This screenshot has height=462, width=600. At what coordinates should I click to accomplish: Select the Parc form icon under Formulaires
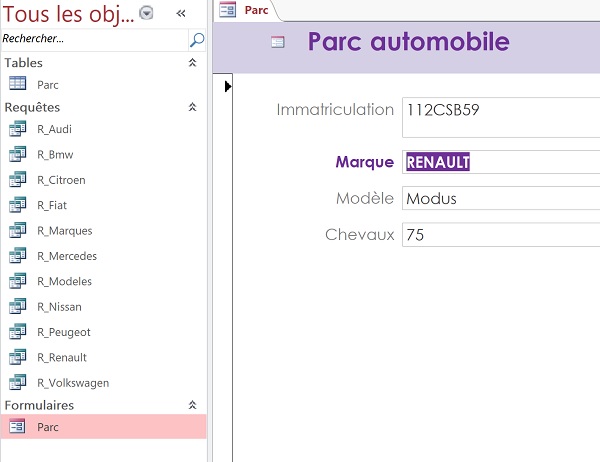[x=17, y=426]
